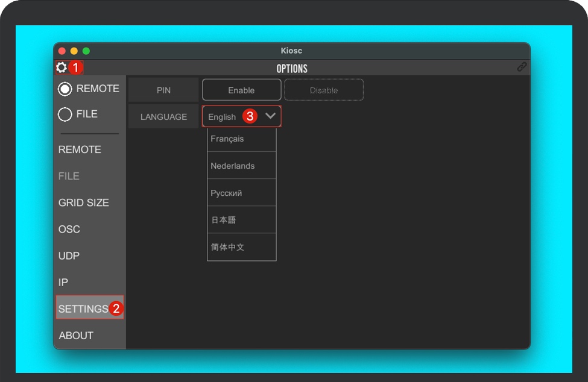588x382 pixels.
Task: Click the PIN Enable button
Action: coord(241,90)
